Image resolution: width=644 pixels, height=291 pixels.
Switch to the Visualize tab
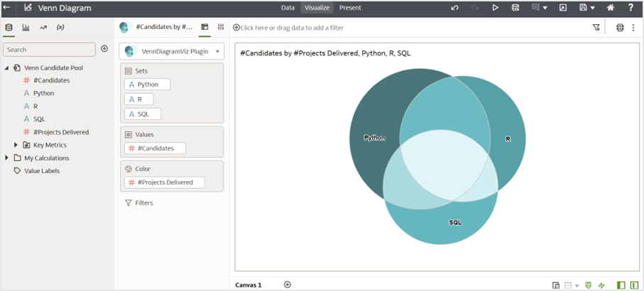317,8
